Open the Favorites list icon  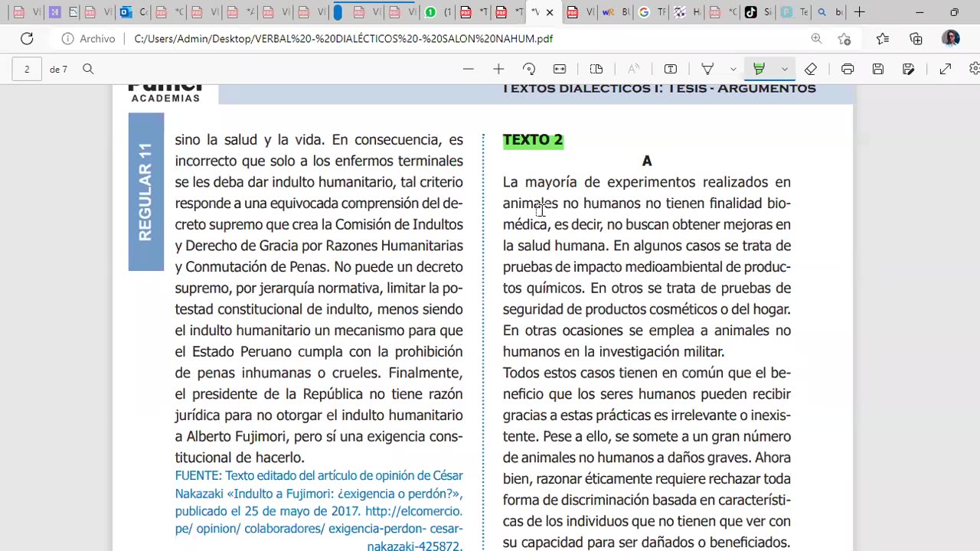pos(882,38)
